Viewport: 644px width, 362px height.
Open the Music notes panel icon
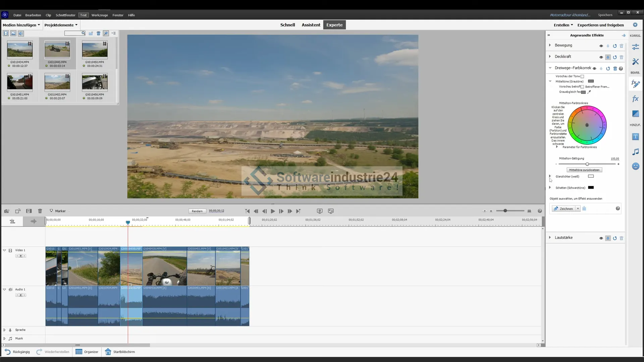(635, 152)
